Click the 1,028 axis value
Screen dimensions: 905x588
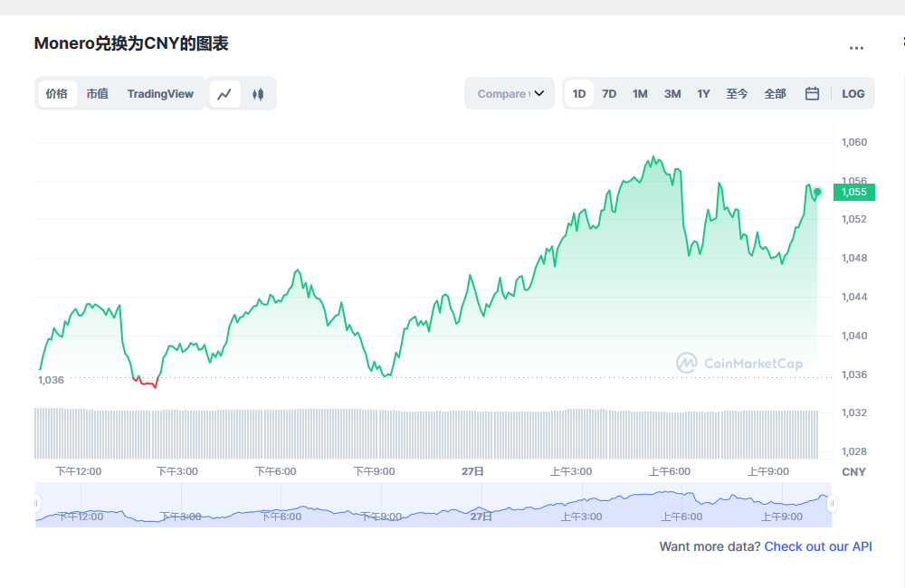tap(854, 451)
